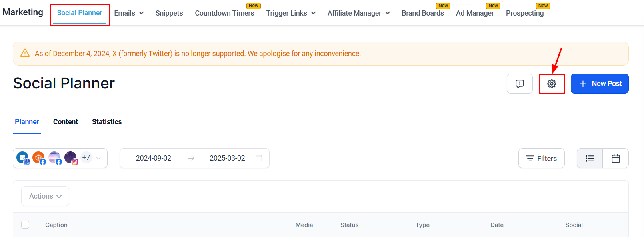
Task: Open the Filters button
Action: 541,159
